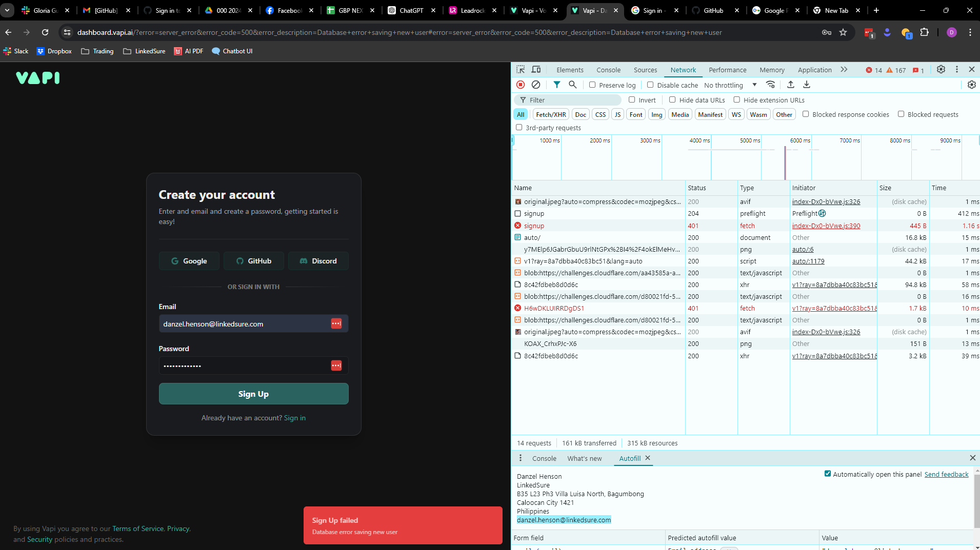Click the Sign in link
The height and width of the screenshot is (550, 980).
pos(295,418)
